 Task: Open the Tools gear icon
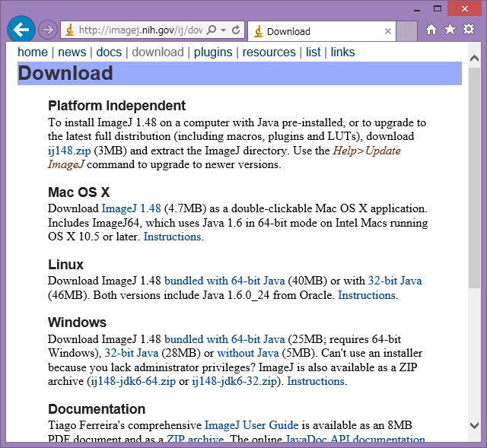[x=469, y=29]
